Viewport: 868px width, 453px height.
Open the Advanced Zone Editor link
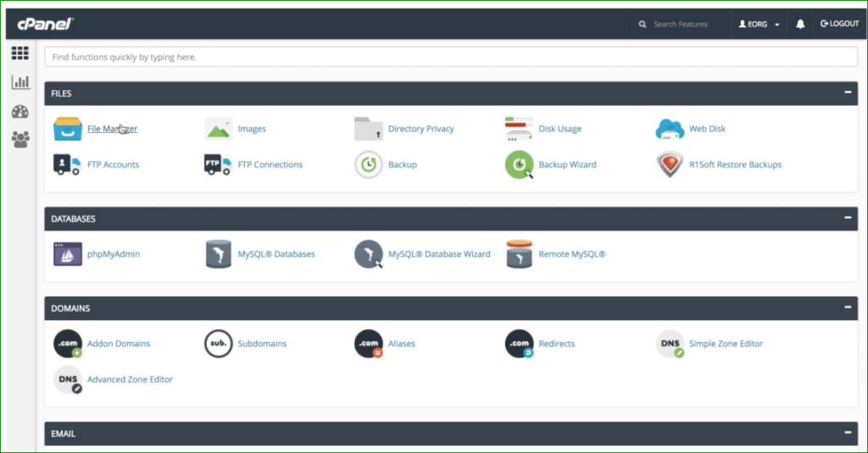click(x=130, y=379)
